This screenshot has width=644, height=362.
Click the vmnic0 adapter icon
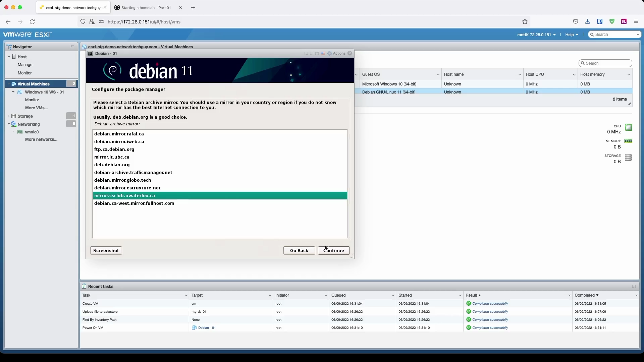[x=20, y=132]
